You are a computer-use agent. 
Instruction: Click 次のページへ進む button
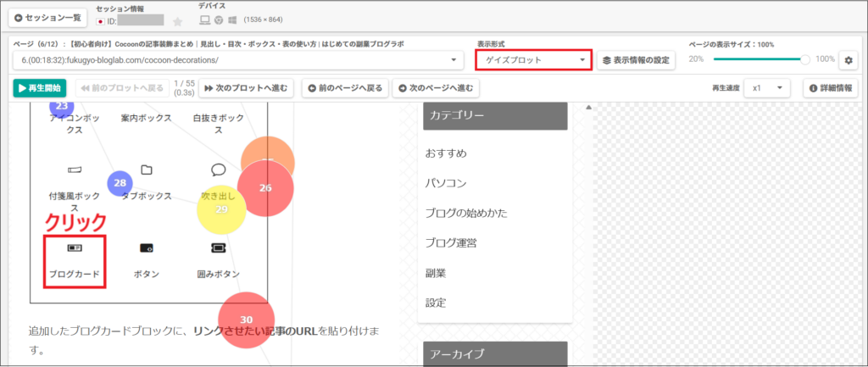pos(436,87)
